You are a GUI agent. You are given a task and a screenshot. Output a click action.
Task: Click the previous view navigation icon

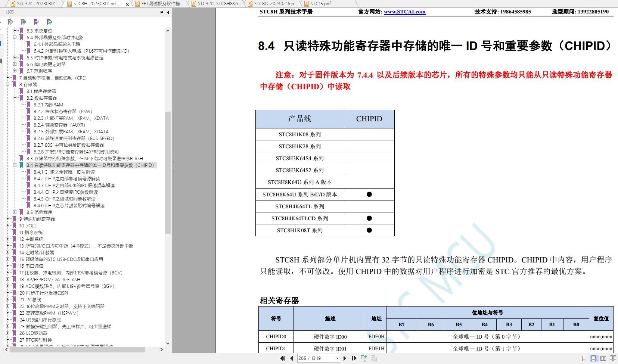coord(364,358)
